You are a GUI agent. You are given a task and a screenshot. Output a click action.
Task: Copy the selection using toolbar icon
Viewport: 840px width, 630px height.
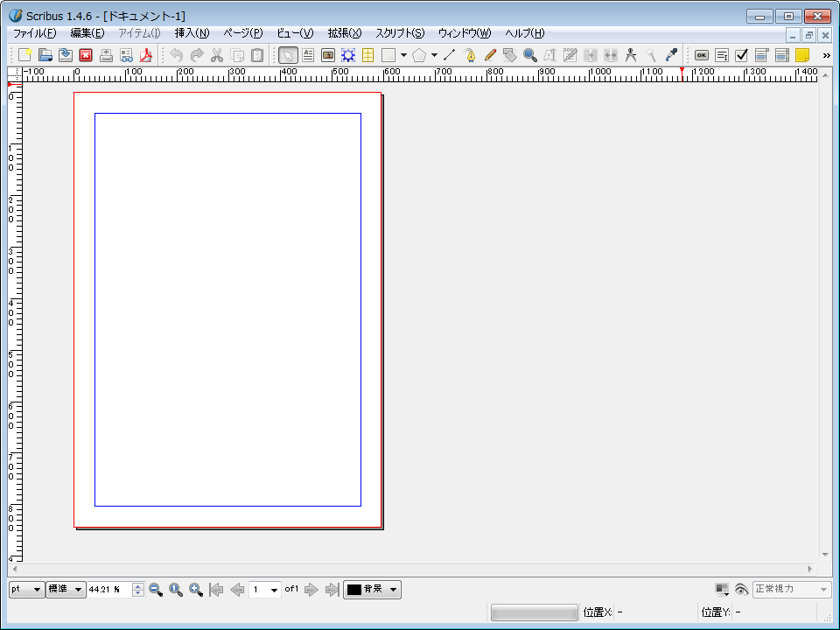pyautogui.click(x=237, y=55)
